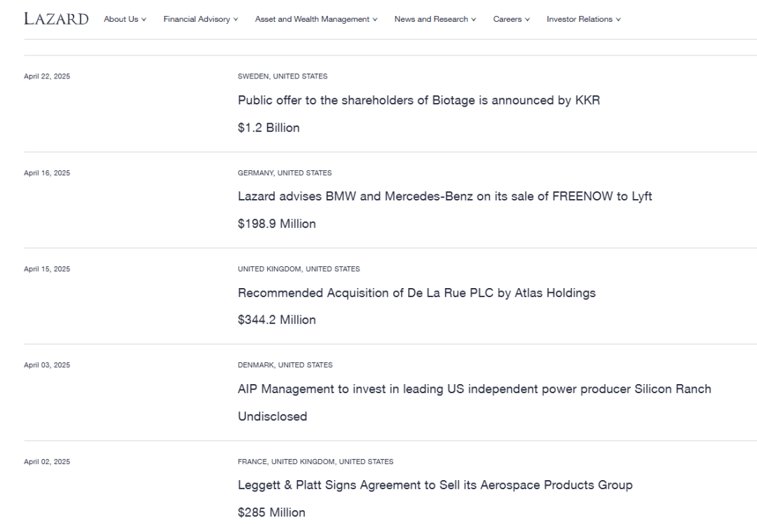Image resolution: width=757 pixels, height=532 pixels.
Task: Open the Careers menu
Action: 512,19
